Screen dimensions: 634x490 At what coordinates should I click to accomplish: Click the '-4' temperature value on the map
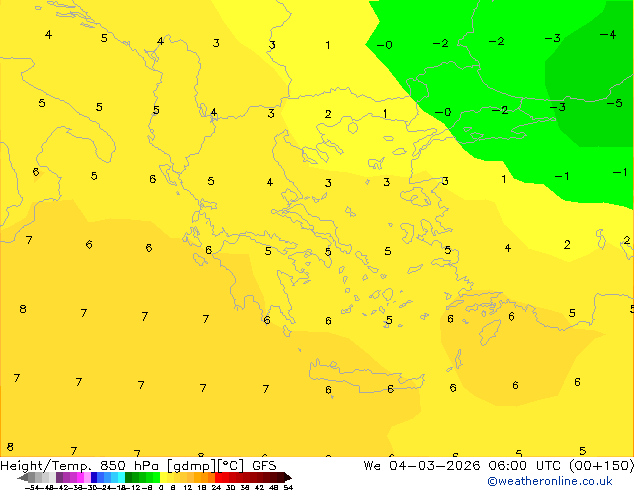tap(608, 34)
